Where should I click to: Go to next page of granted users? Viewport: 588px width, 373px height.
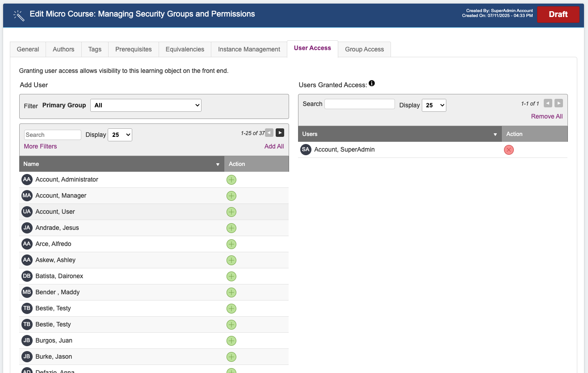click(559, 103)
